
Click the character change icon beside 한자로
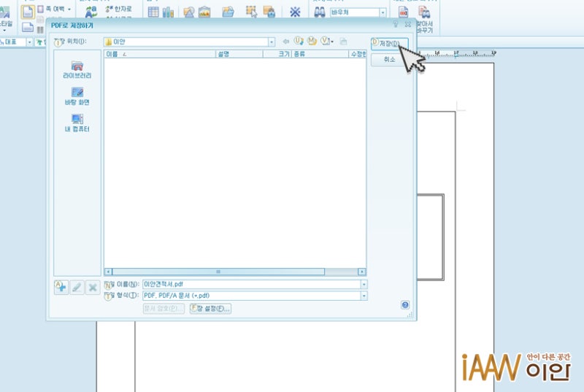(91, 12)
